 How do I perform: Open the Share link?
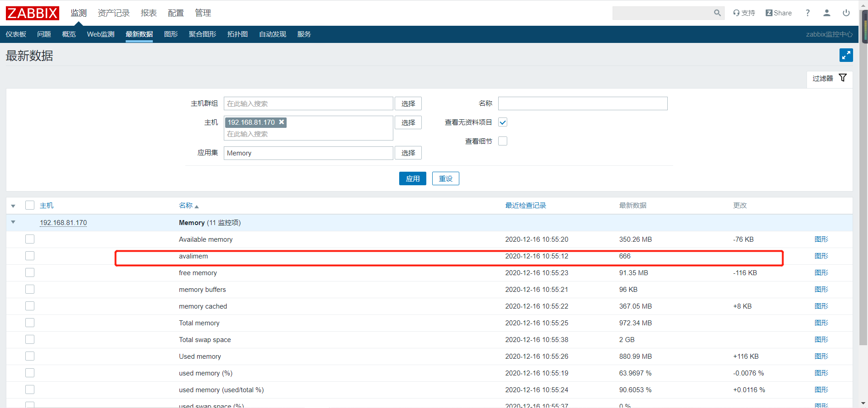pyautogui.click(x=778, y=13)
